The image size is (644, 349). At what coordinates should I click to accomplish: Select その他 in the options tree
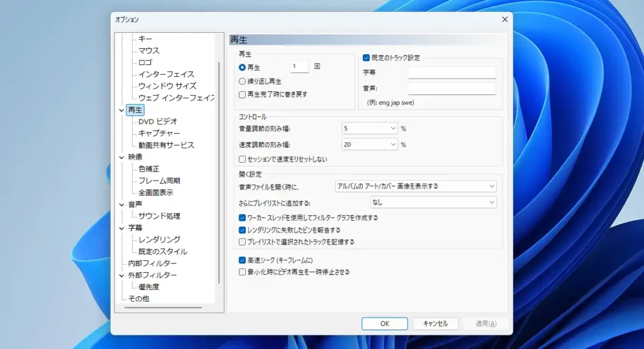138,299
